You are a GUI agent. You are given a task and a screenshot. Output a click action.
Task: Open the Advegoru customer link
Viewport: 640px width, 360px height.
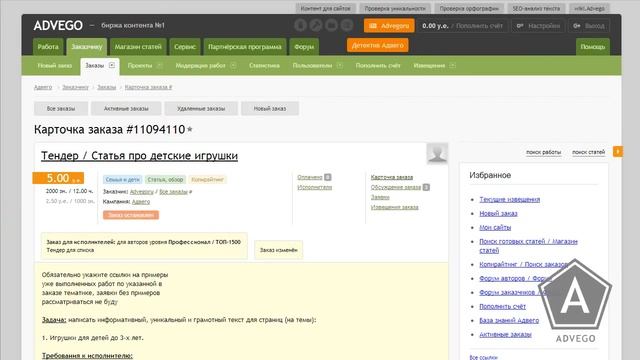pyautogui.click(x=142, y=191)
